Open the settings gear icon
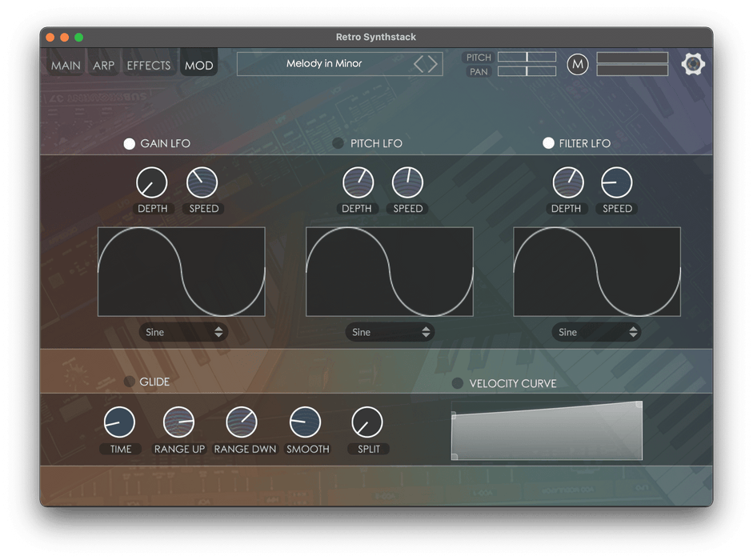Image resolution: width=753 pixels, height=560 pixels. point(693,64)
